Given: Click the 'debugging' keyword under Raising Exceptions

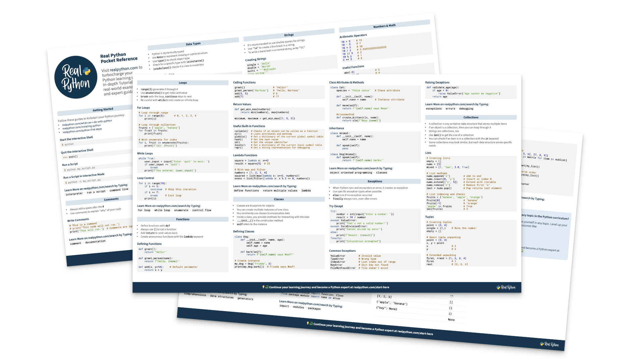Looking at the screenshot, I should [466, 109].
